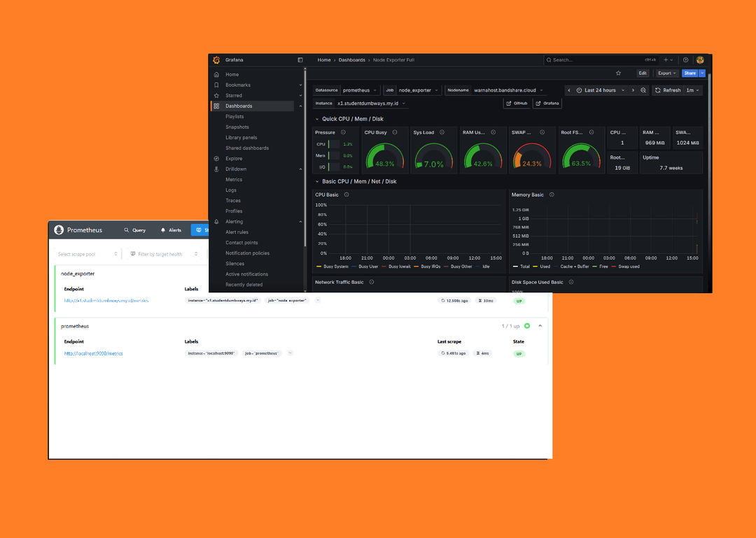The image size is (756, 538).
Task: Toggle Busy System series in legend
Action: [332, 267]
